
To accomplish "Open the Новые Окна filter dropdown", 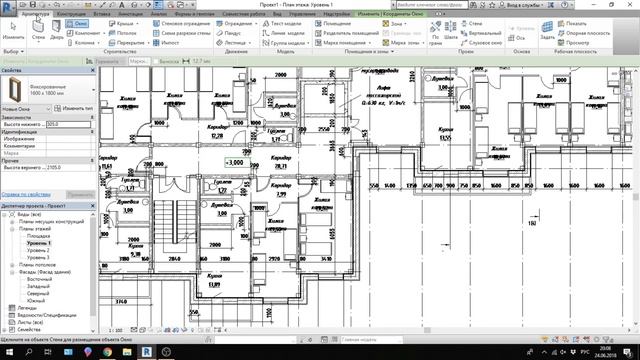I will (x=26, y=109).
